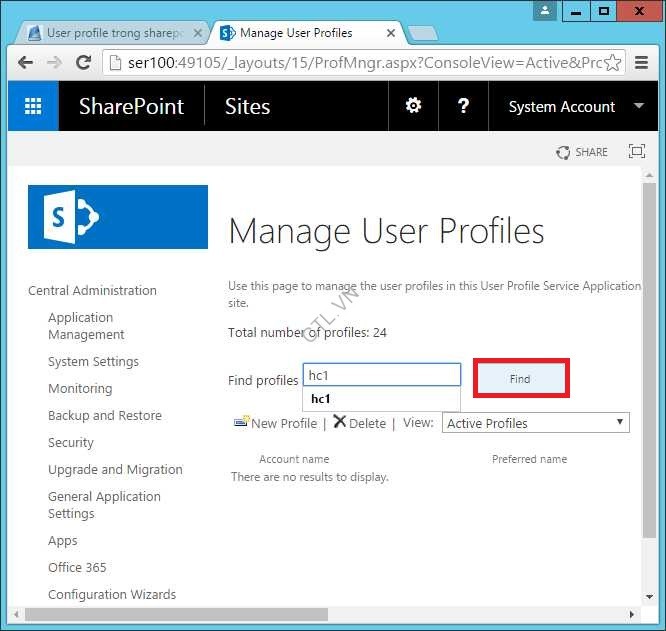Screen dimensions: 666x631
Task: Click the SharePoint logo image
Action: tap(118, 217)
